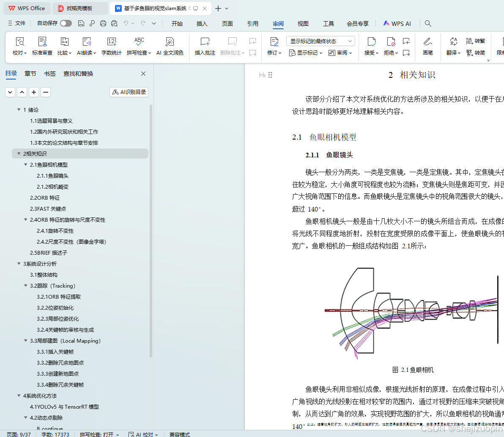Open a new document tab with plus
This screenshot has width=504, height=437.
[x=218, y=8]
